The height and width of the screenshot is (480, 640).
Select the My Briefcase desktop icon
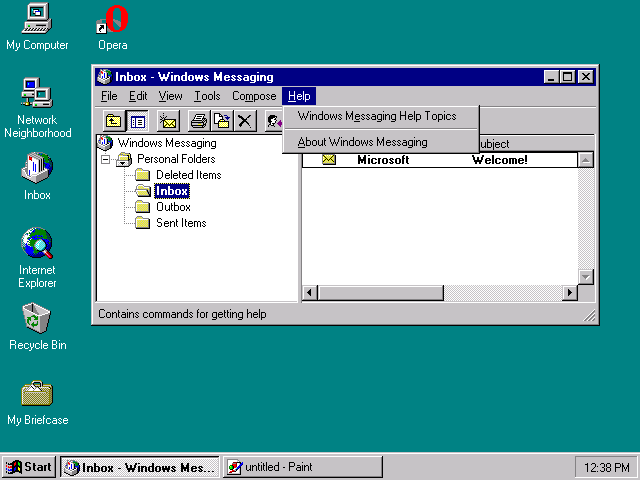(37, 403)
